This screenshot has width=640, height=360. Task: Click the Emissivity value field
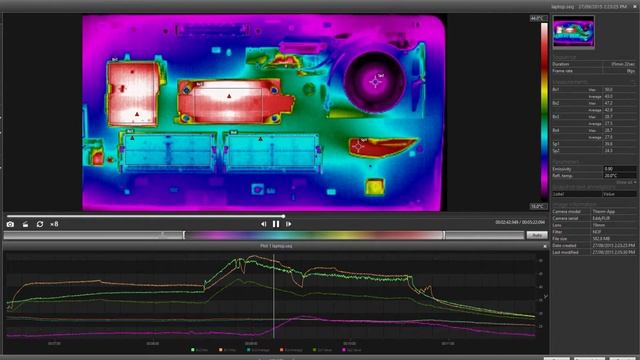tap(619, 169)
